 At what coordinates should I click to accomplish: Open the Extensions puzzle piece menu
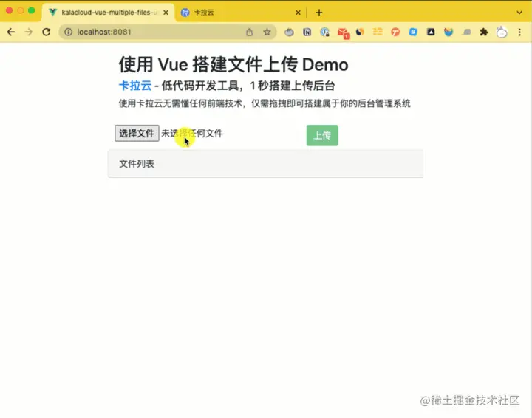click(x=484, y=32)
